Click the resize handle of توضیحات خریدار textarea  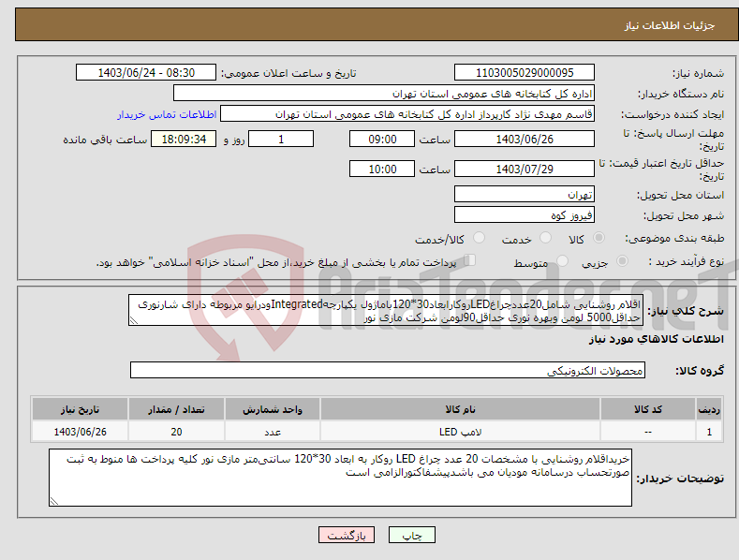click(54, 501)
